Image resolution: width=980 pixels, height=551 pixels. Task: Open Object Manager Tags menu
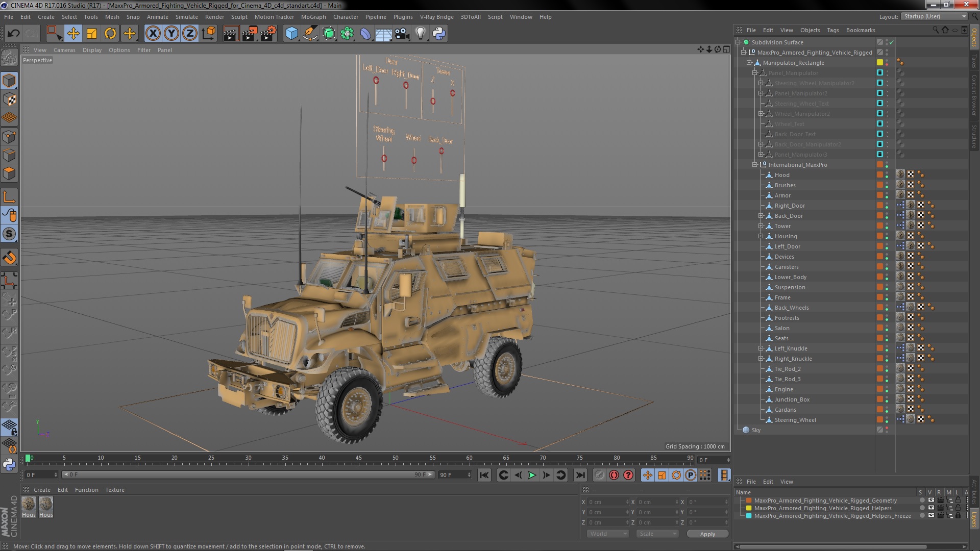click(832, 30)
